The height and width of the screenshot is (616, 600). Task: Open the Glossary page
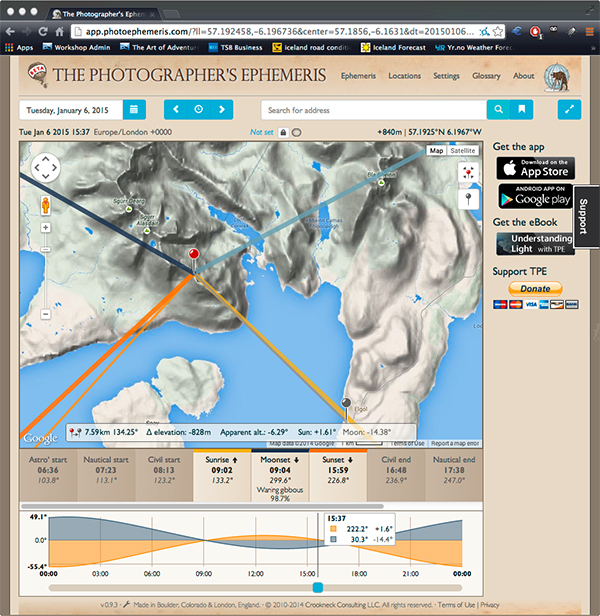486,76
